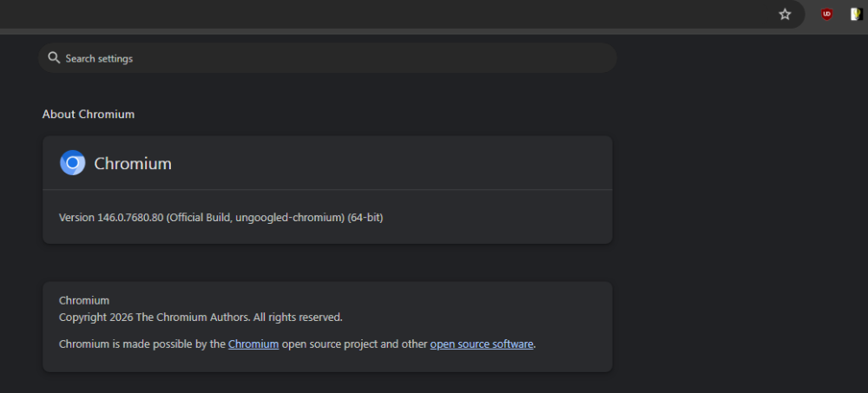Open the uBlock Origin extension
Screen dimensions: 868x393
(826, 15)
